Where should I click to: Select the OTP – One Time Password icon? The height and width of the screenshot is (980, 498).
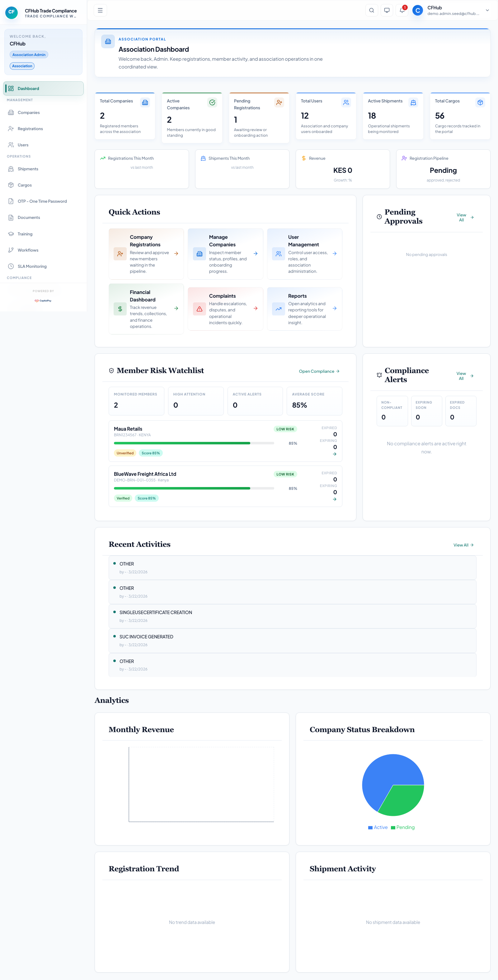click(x=11, y=201)
